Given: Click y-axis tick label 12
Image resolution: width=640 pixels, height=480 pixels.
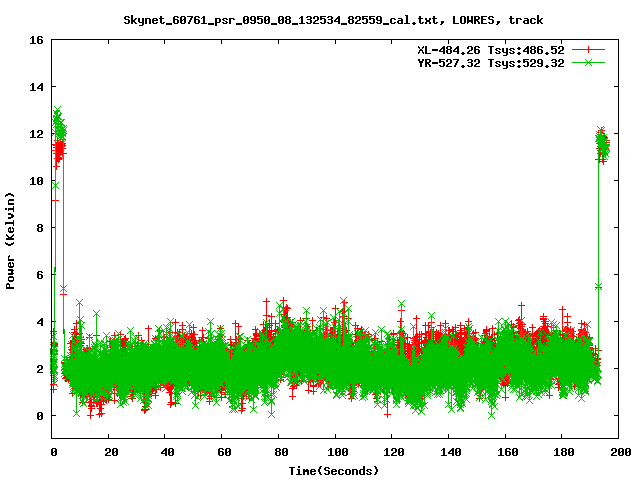Looking at the screenshot, I should (36, 134).
